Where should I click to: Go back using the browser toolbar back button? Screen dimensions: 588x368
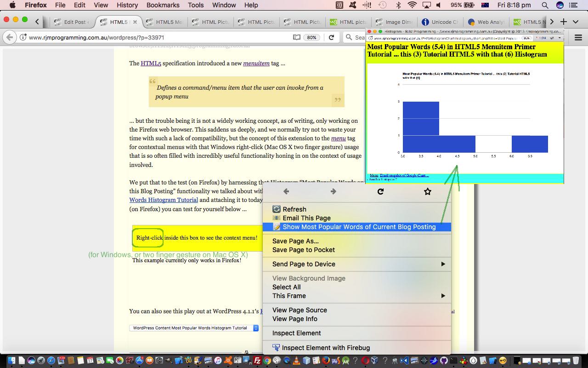point(10,37)
